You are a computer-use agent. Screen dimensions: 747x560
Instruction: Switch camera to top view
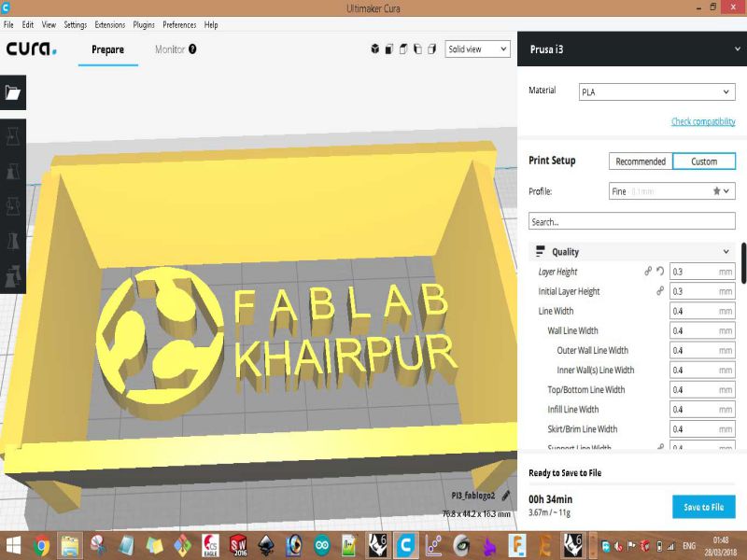(x=403, y=49)
